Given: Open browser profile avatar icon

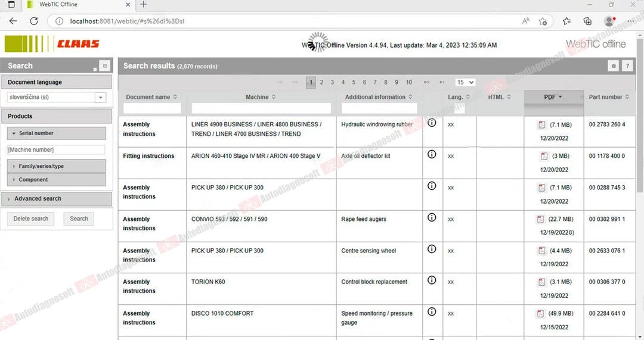Looking at the screenshot, I should click(609, 21).
